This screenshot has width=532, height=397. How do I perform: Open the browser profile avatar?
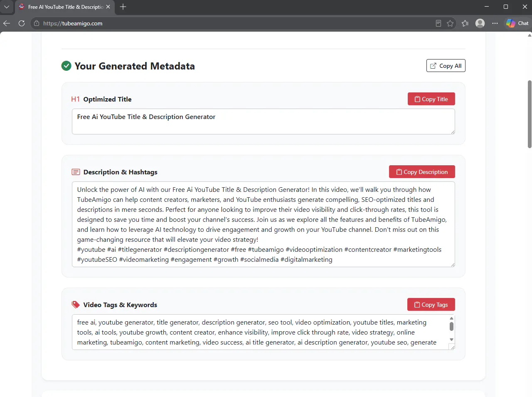click(x=480, y=23)
